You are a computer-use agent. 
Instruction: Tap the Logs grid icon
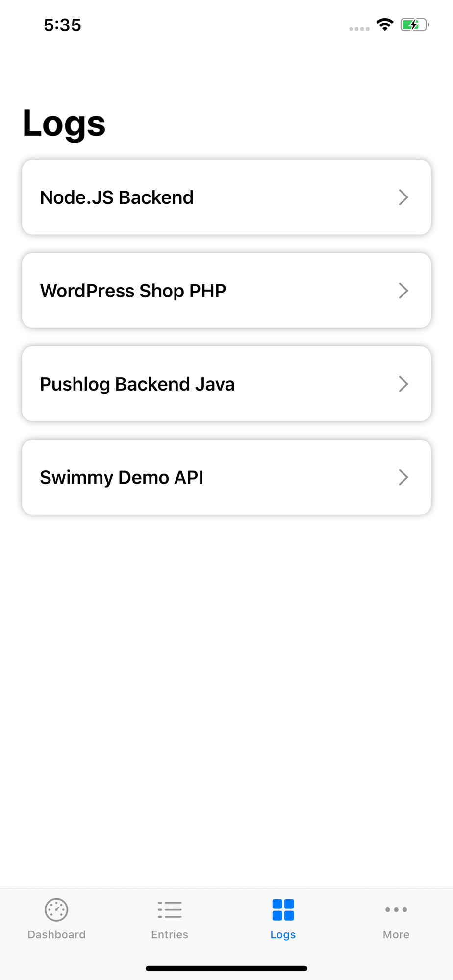tap(283, 910)
